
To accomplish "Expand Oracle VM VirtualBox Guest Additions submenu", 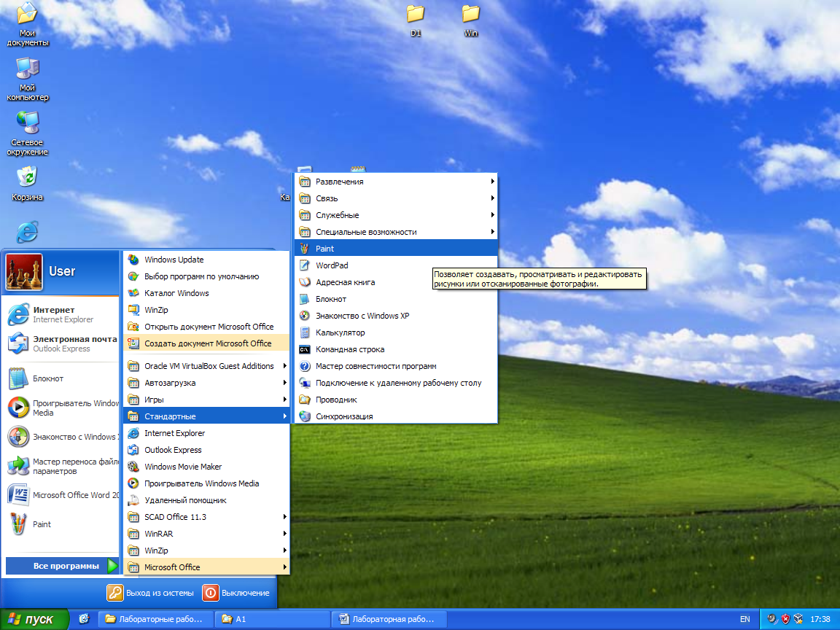I will tap(207, 366).
